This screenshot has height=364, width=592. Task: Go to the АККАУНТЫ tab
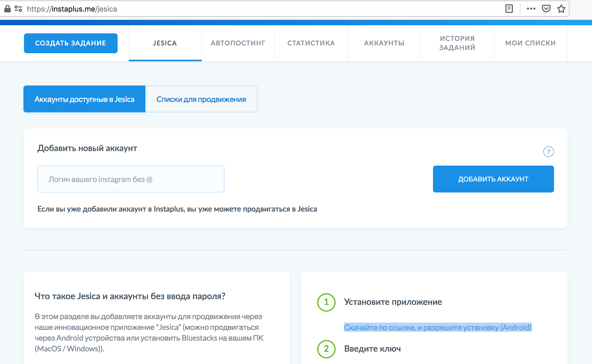[384, 43]
